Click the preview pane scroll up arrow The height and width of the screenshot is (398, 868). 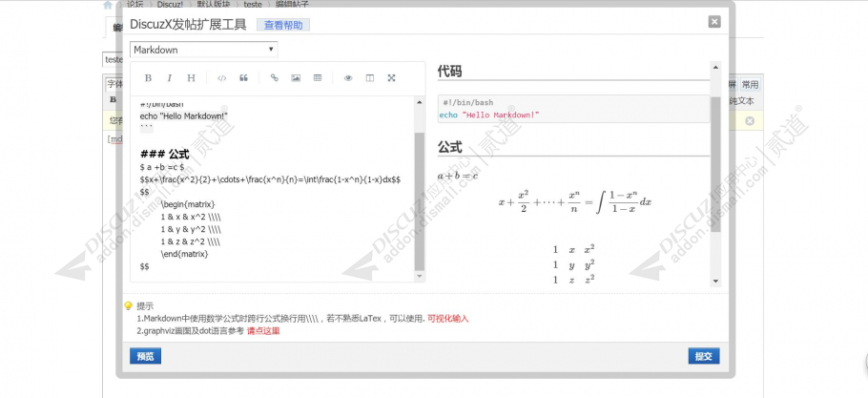[715, 67]
